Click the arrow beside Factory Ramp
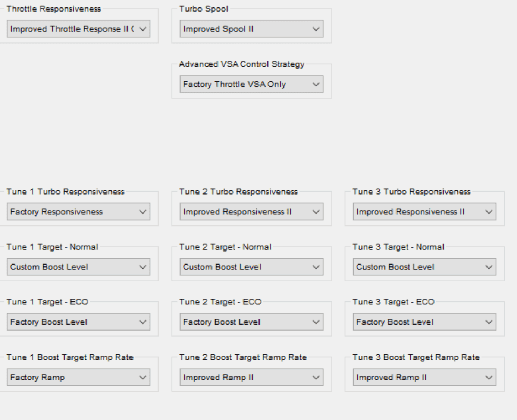Image resolution: width=517 pixels, height=420 pixels. 142,377
